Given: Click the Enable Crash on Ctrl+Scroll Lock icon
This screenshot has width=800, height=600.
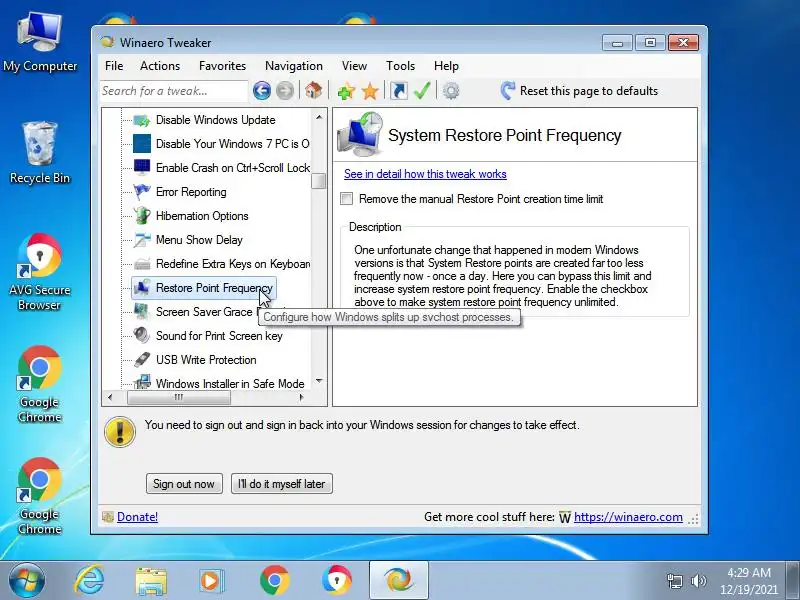Looking at the screenshot, I should tap(142, 167).
